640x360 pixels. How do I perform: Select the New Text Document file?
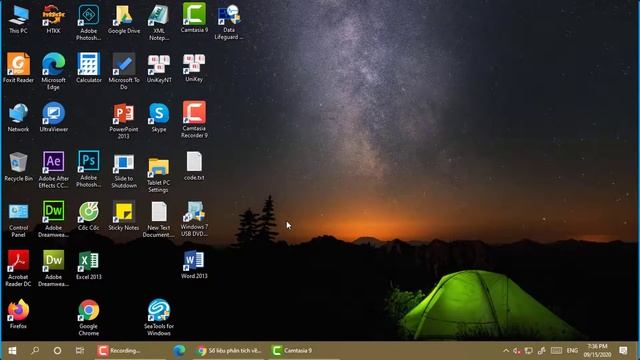(159, 220)
